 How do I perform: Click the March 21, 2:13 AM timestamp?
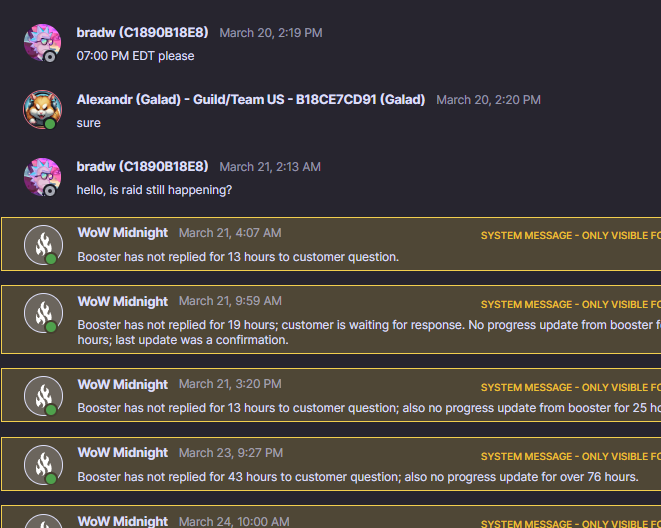(x=270, y=167)
